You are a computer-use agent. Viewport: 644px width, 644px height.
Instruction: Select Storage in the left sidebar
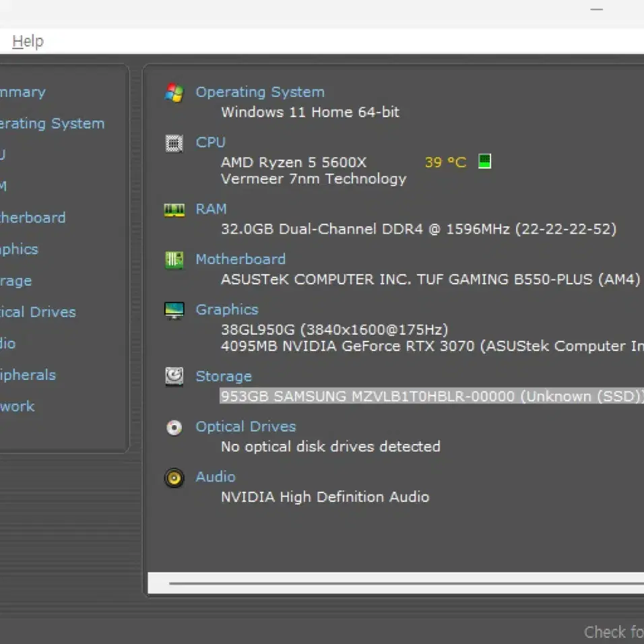point(16,281)
